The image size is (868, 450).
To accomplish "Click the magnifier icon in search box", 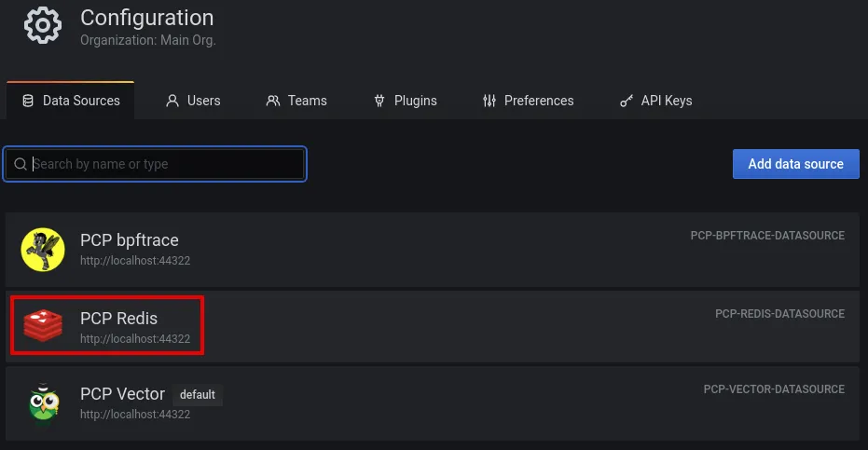I will point(20,164).
